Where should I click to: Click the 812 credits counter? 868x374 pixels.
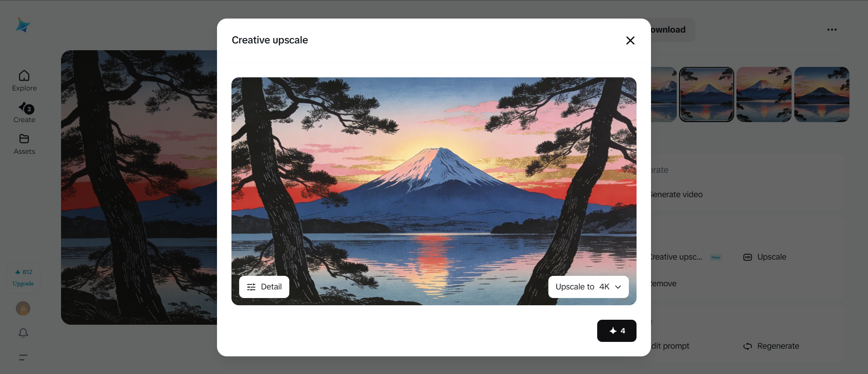(23, 272)
